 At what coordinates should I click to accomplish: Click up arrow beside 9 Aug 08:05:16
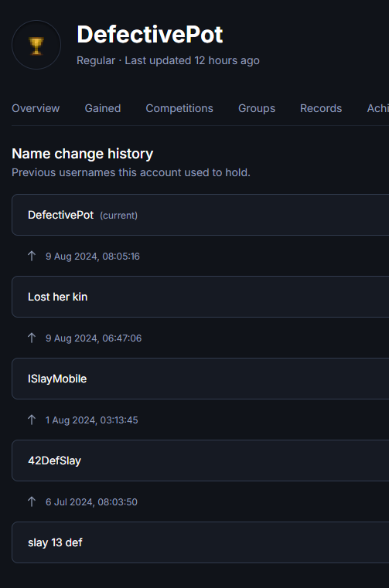point(32,256)
